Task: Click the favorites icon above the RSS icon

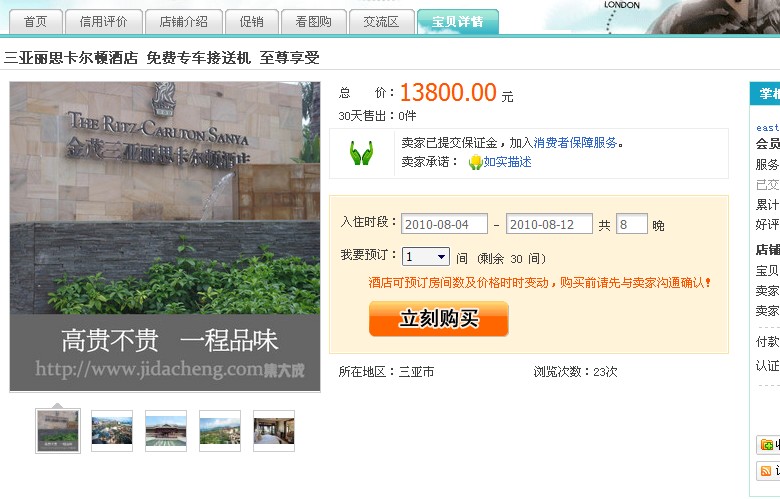Action: [x=767, y=444]
